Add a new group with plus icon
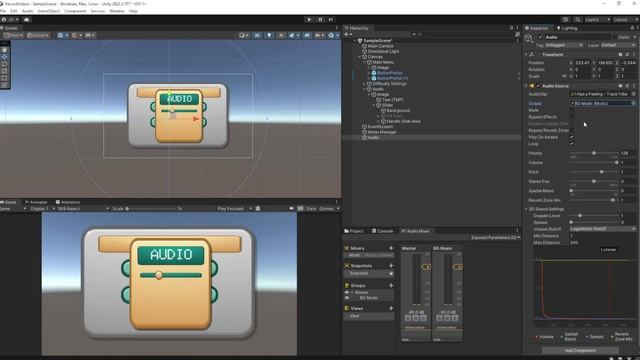640x360 pixels. point(391,285)
